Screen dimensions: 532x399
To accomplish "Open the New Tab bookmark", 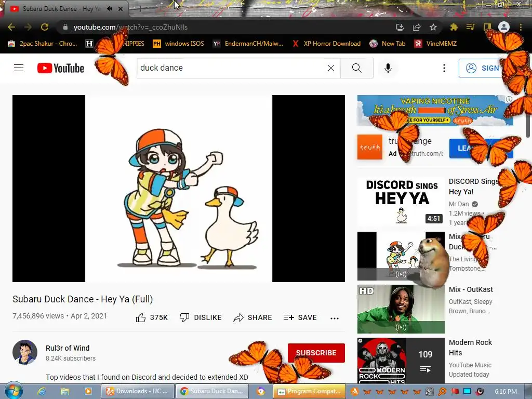I will (388, 44).
